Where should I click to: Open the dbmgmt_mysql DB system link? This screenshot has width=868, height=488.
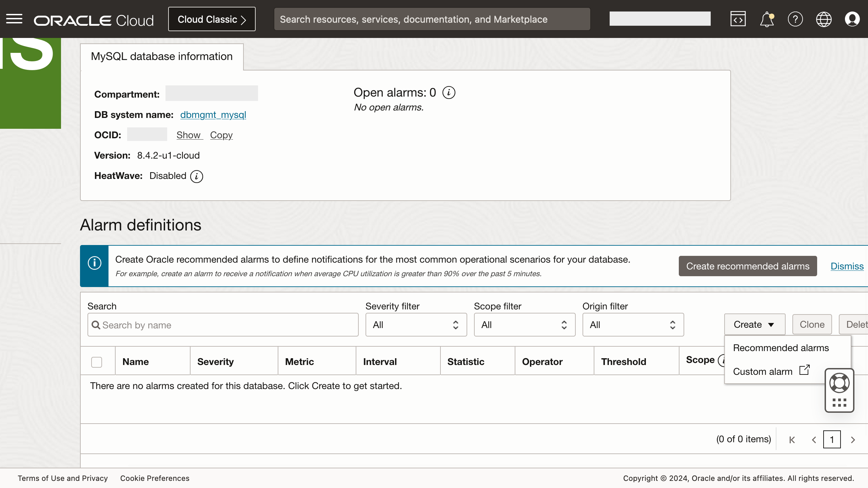point(213,115)
